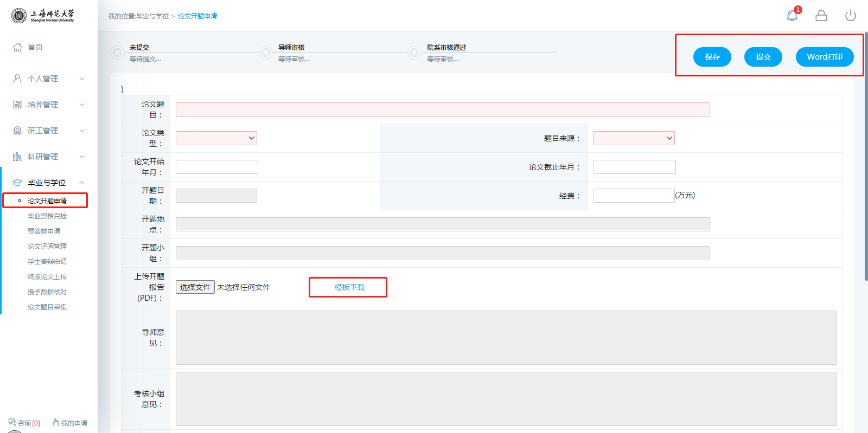
Task: Click the notification bell icon
Action: tap(792, 16)
